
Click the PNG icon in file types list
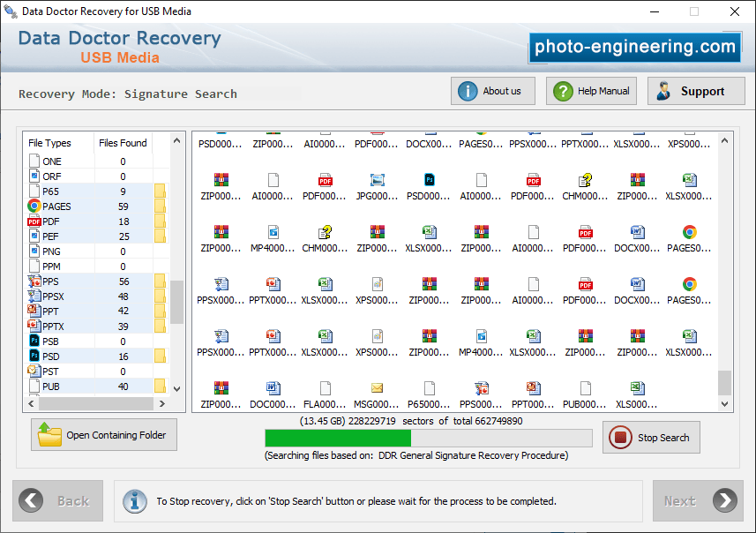click(x=34, y=251)
